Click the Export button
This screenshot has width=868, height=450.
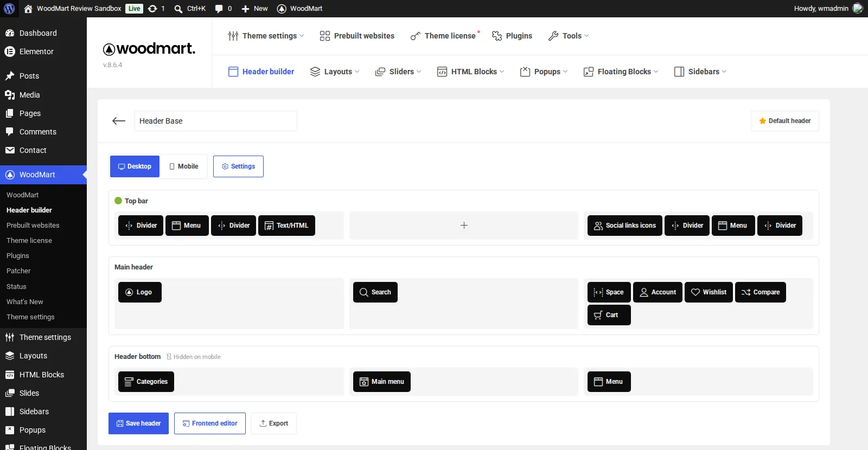pos(274,423)
